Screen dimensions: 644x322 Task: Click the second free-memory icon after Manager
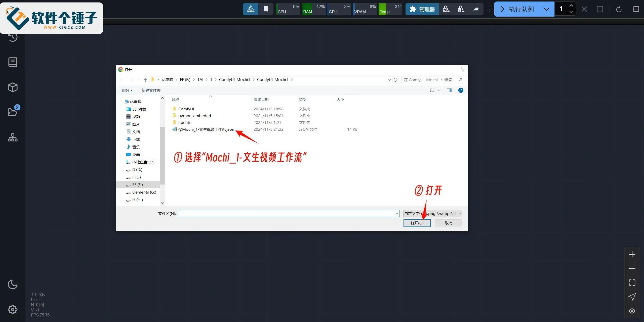click(461, 9)
